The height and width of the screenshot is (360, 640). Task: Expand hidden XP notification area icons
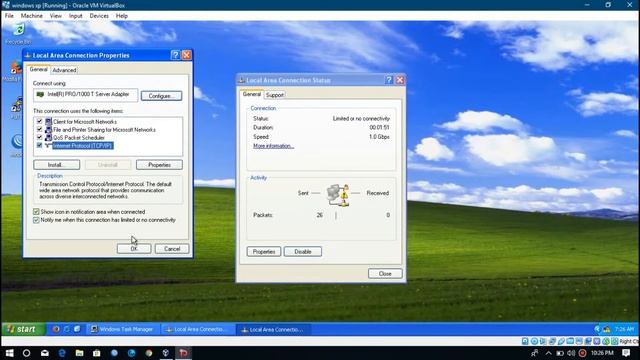[598, 329]
